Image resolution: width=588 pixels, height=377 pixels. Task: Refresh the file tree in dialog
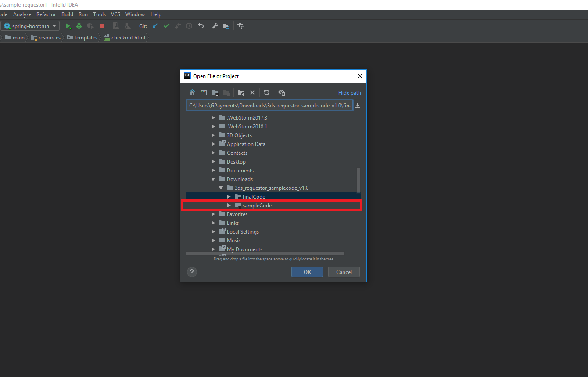[267, 92]
